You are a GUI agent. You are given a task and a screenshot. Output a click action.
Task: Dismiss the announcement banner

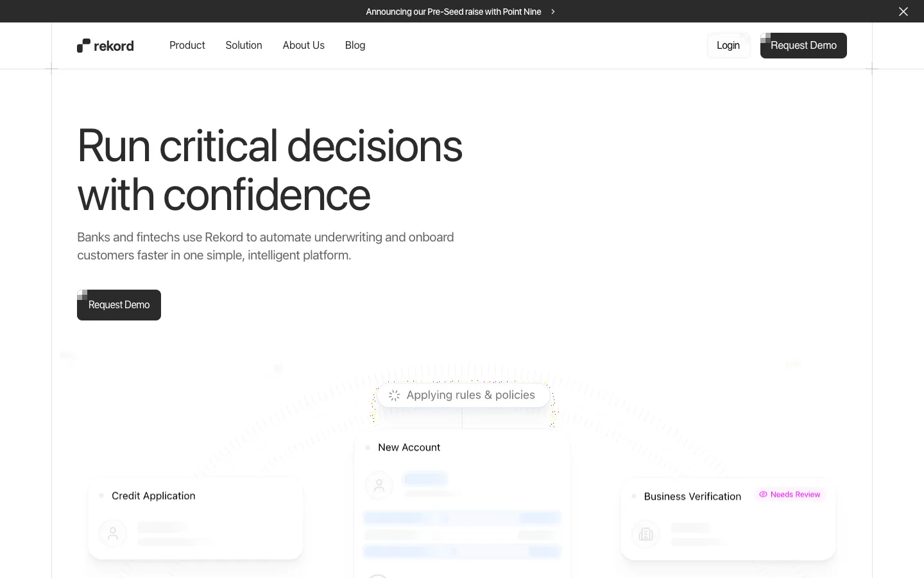coord(903,12)
